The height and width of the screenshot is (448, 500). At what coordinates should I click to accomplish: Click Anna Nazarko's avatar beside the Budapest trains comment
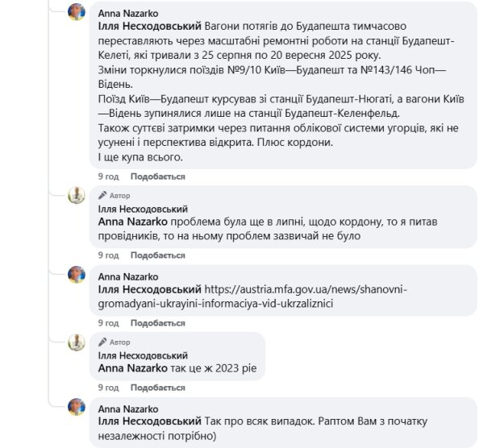tap(77, 12)
